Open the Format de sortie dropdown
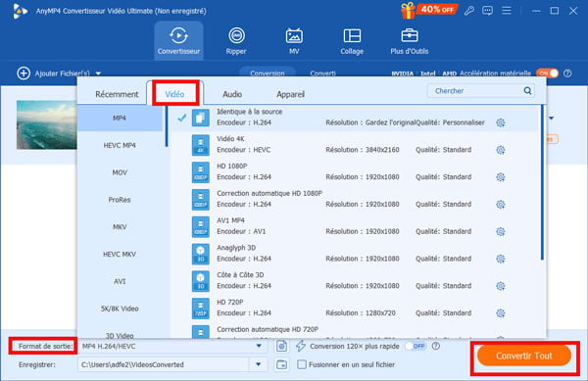This screenshot has height=381, width=588. coord(259,346)
